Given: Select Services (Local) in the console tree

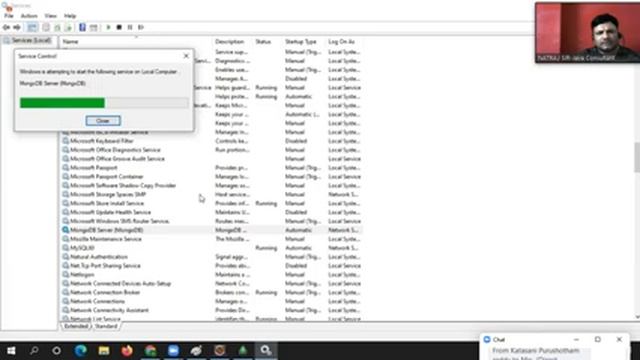Looking at the screenshot, I should (x=27, y=40).
